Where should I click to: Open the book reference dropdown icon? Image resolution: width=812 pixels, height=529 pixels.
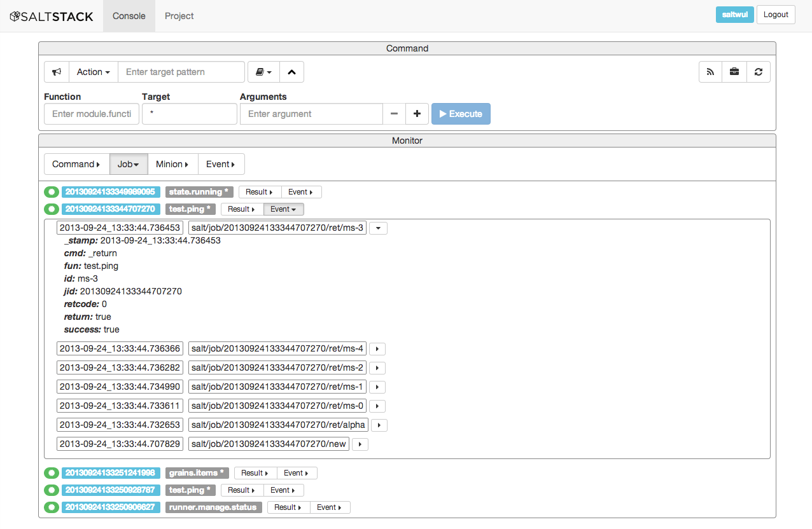pyautogui.click(x=263, y=71)
